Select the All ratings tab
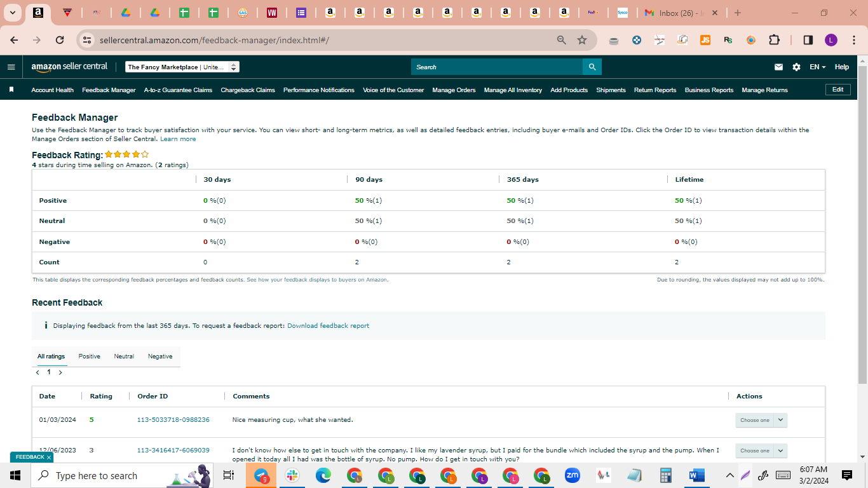Image resolution: width=868 pixels, height=488 pixels. tap(51, 356)
